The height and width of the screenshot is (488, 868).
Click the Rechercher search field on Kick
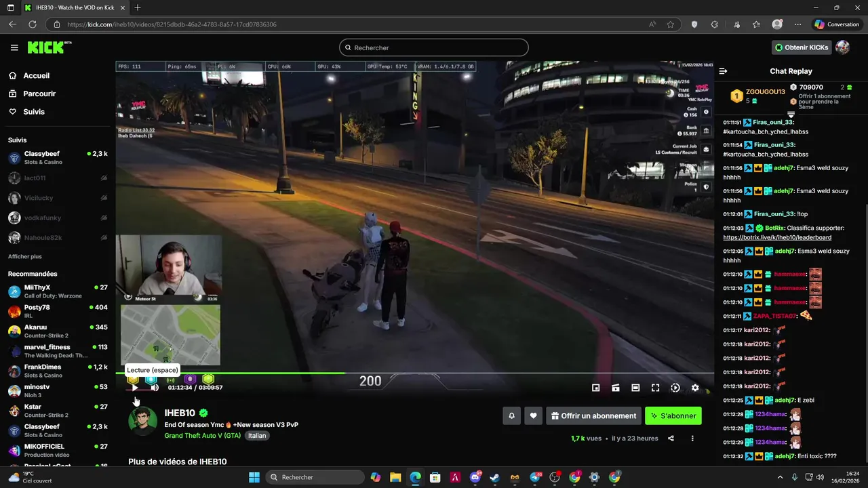coord(434,47)
